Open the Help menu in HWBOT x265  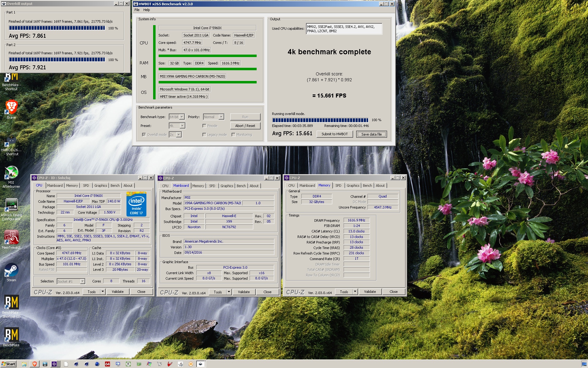tap(147, 10)
